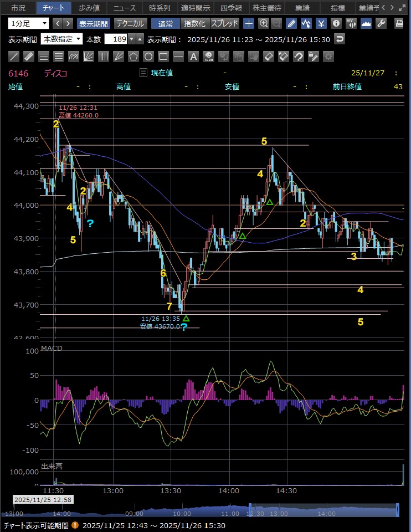Image resolution: width=411 pixels, height=532 pixels.
Task: Select the trend line drawing tool
Action: (x=14, y=56)
